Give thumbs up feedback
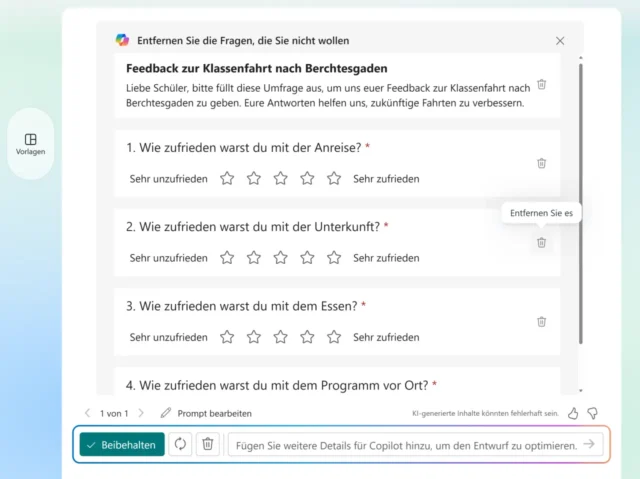This screenshot has width=640, height=479. (x=573, y=412)
